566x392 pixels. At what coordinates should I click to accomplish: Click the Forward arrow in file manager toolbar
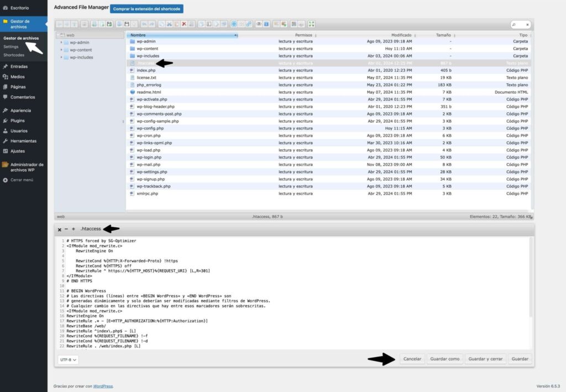click(x=67, y=24)
